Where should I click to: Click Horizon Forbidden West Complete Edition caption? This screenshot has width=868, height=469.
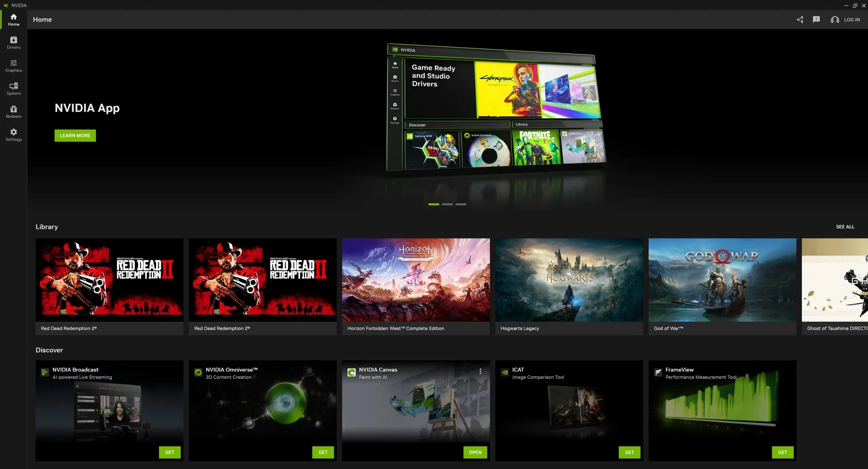point(396,328)
